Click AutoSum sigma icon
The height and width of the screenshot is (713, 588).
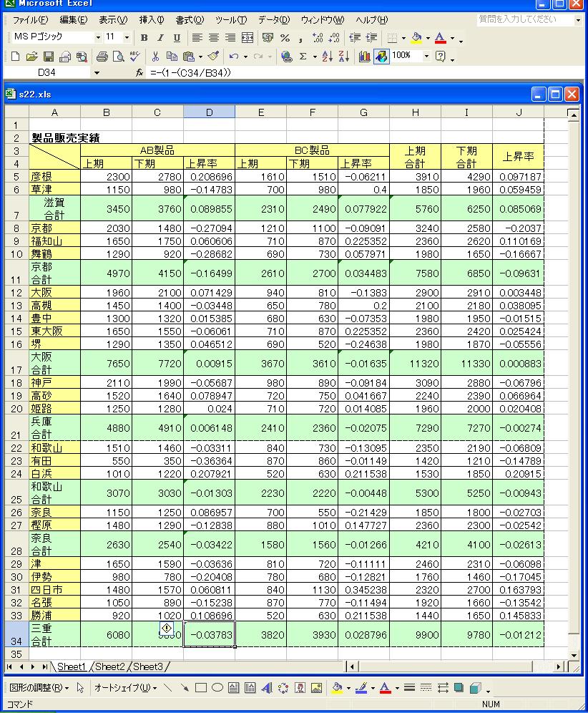click(x=303, y=57)
